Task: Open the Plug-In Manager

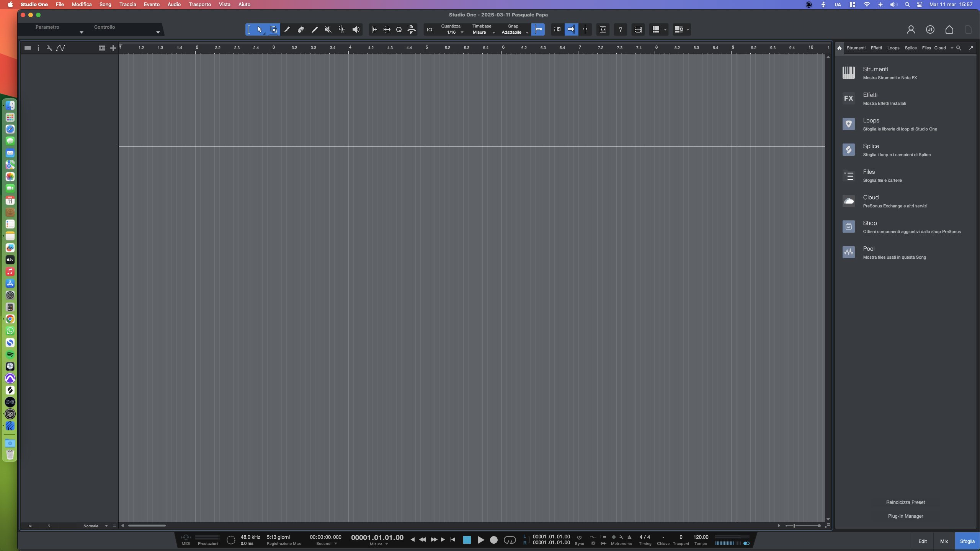Action: 905,516
